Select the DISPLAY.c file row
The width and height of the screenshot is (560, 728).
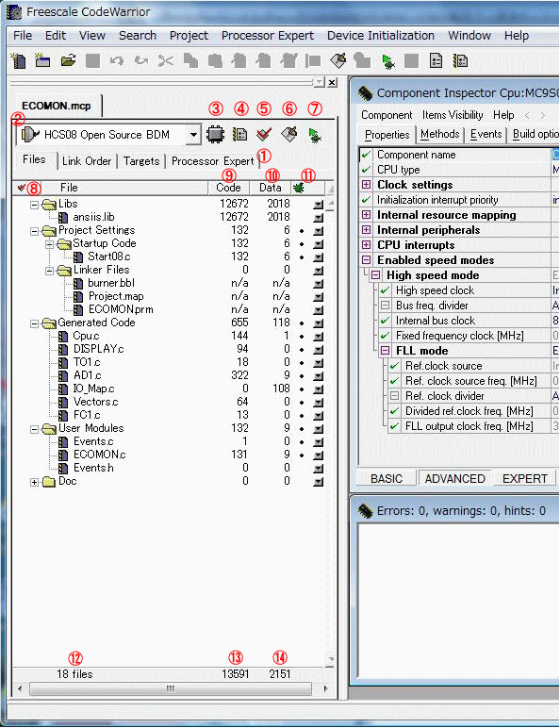pos(170,349)
